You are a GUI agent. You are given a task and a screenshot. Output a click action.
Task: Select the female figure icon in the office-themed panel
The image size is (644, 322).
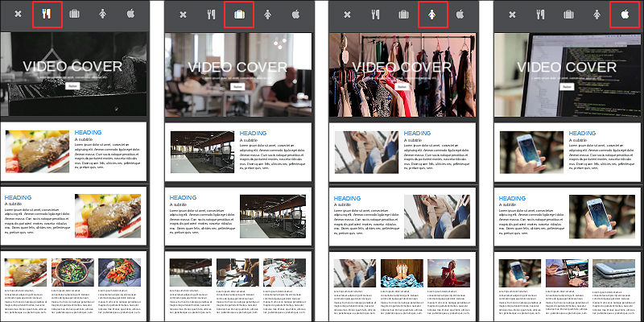tap(268, 14)
